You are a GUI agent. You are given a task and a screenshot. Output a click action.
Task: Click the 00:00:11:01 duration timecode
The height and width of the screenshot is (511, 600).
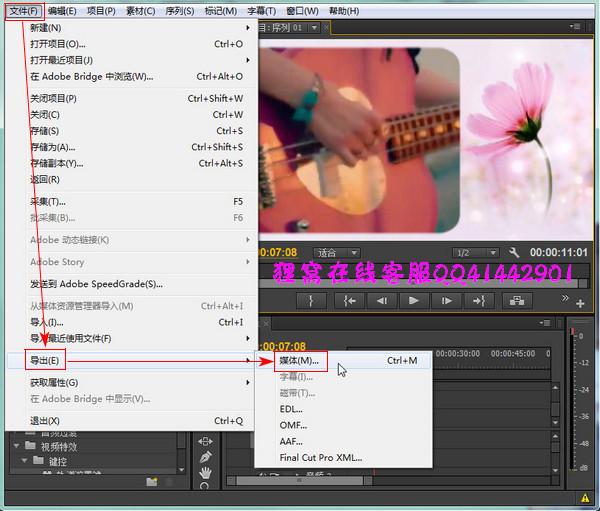(x=558, y=252)
